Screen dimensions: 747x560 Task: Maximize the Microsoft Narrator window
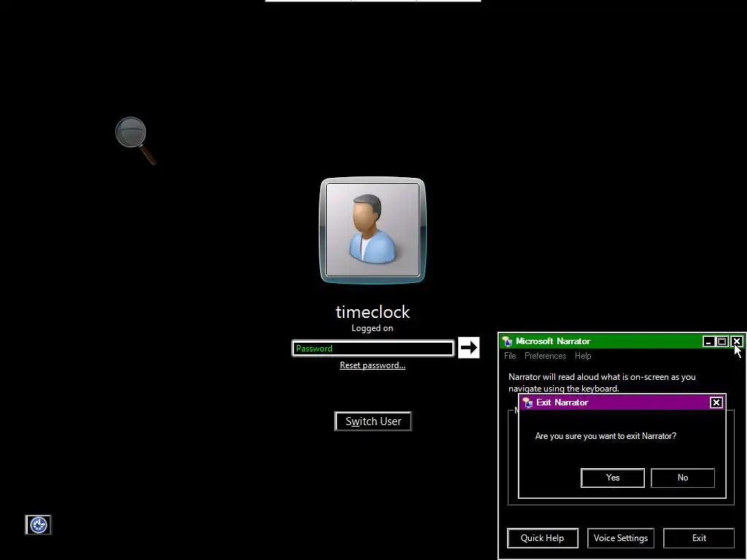(x=722, y=341)
